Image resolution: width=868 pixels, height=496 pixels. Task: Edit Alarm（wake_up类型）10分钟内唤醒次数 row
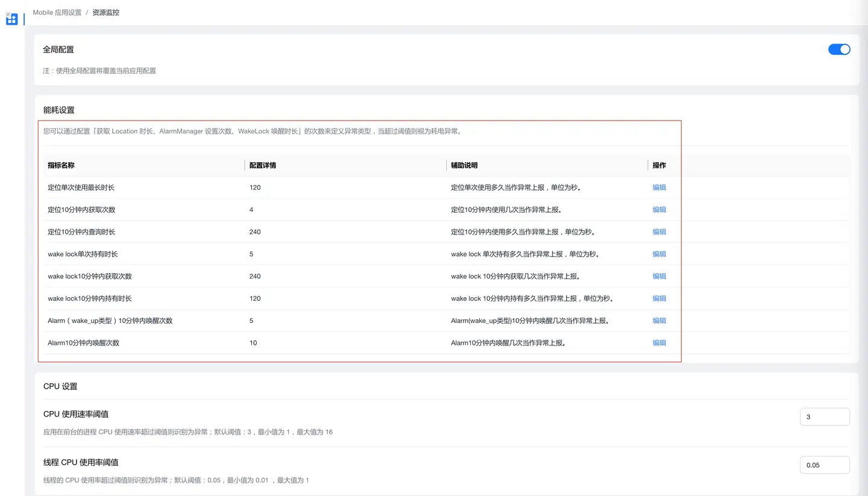coord(659,321)
